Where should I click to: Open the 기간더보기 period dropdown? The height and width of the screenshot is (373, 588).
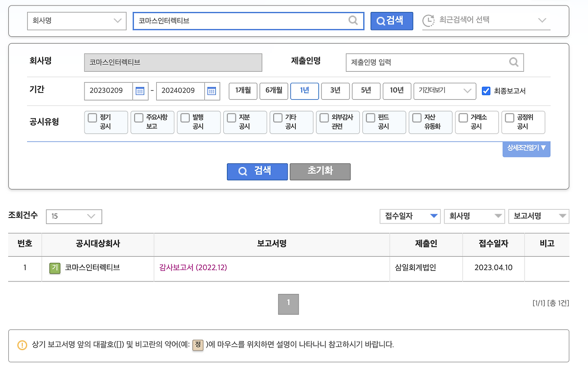coord(444,91)
